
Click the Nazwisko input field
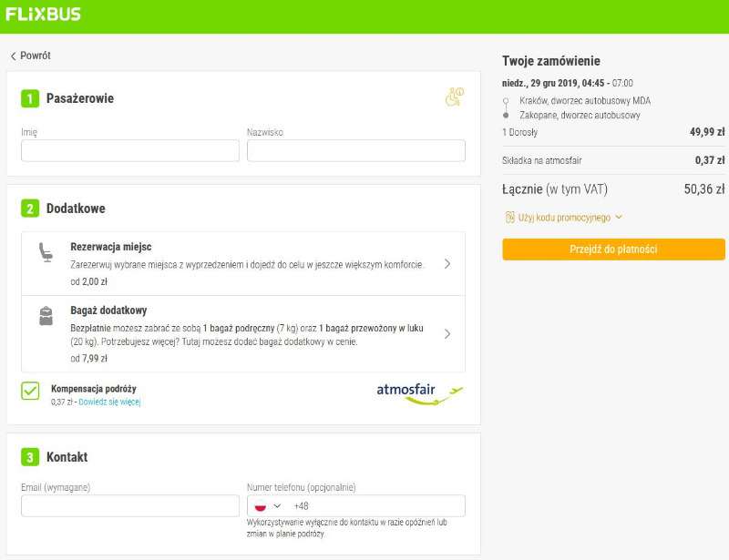354,150
